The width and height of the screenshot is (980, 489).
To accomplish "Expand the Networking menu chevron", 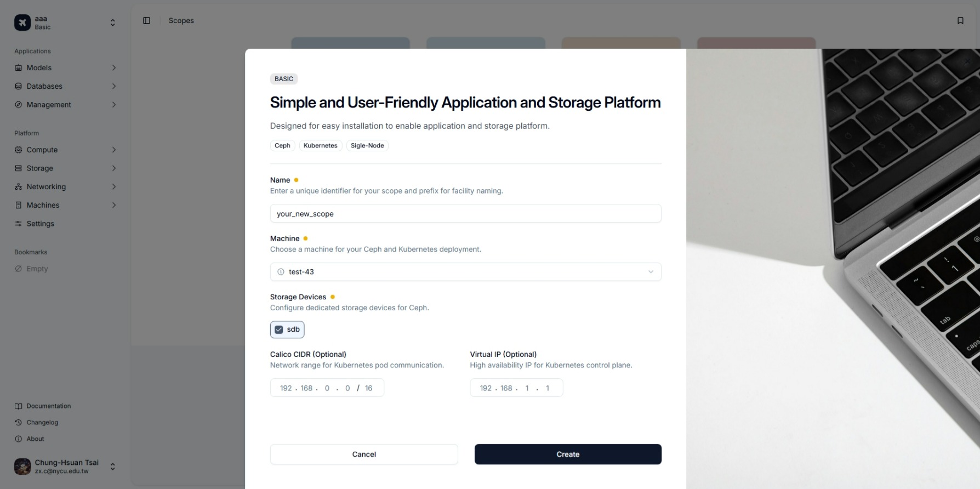I will pos(114,187).
